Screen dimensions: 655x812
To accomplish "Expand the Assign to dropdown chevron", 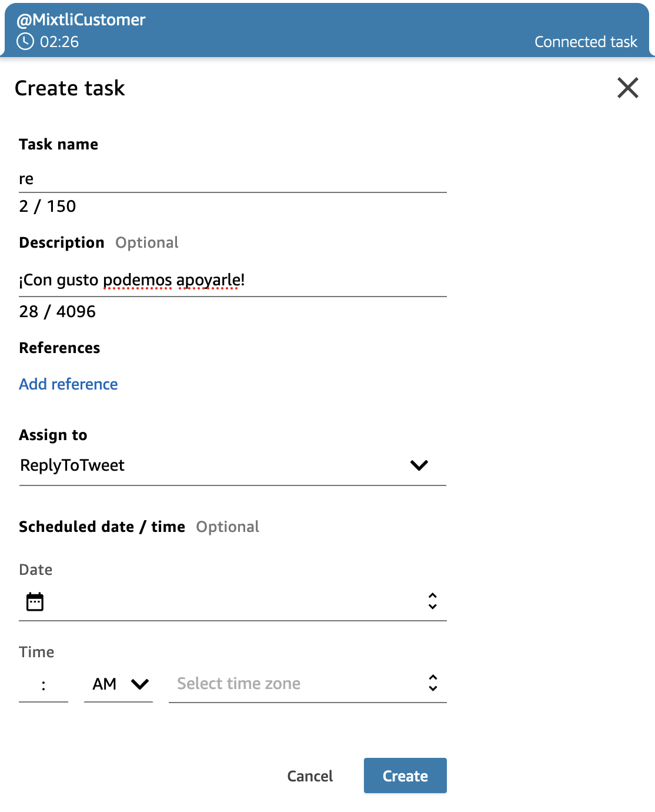I will [x=419, y=465].
